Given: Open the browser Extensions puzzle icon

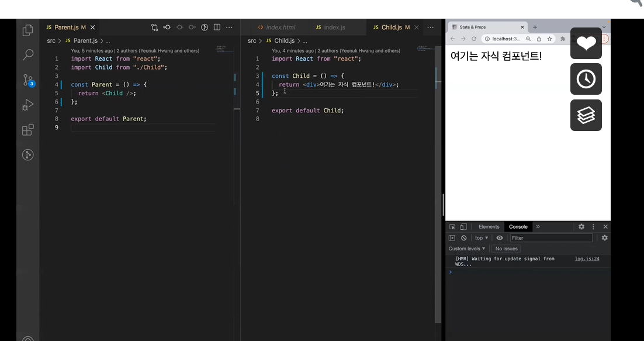Looking at the screenshot, I should coord(563,39).
